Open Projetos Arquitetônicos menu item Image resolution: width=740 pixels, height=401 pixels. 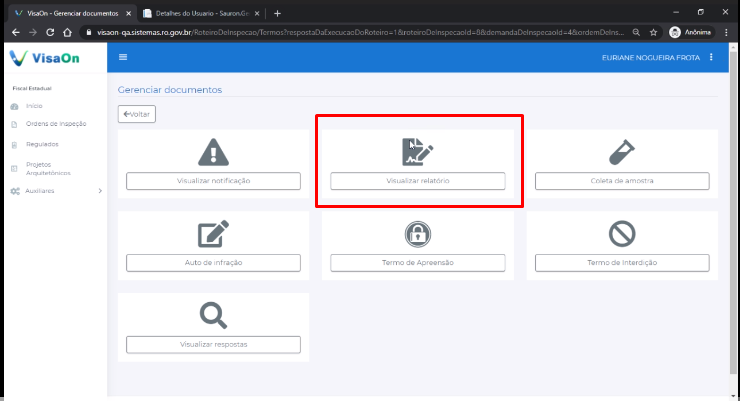48,168
